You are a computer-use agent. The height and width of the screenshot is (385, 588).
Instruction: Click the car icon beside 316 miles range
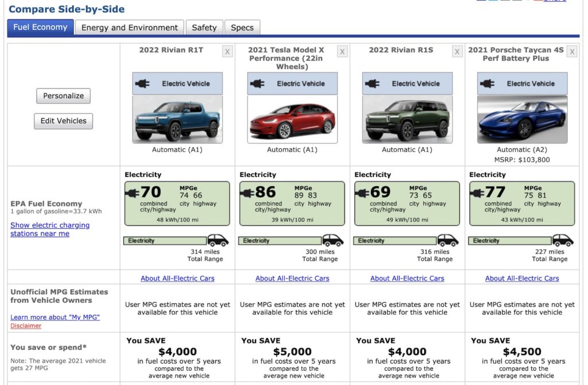coord(448,240)
